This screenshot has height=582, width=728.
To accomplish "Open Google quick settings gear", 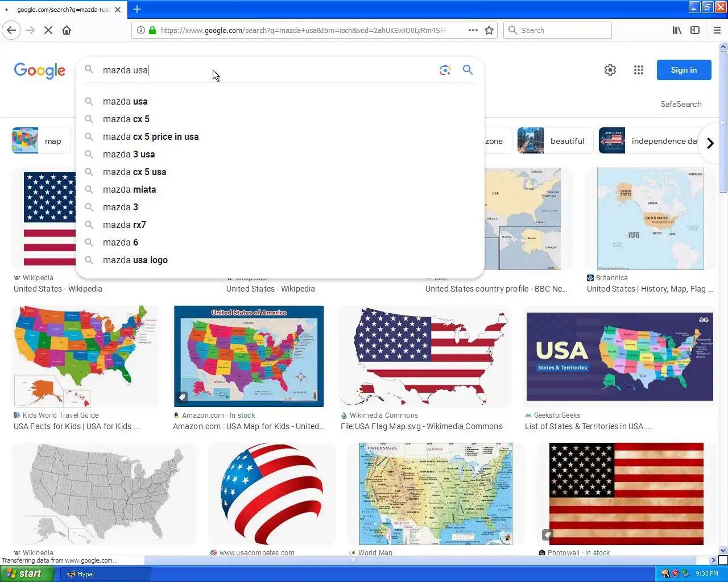I will (610, 70).
